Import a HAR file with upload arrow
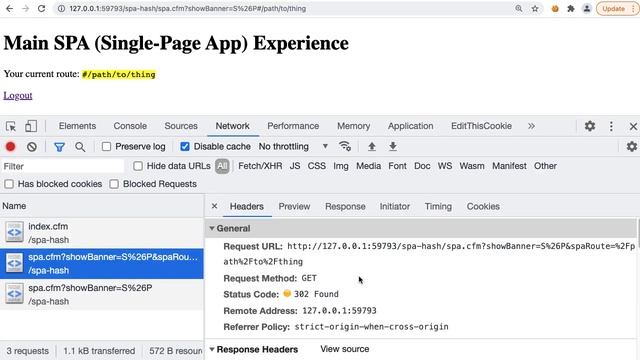This screenshot has height=360, width=640. pyautogui.click(x=371, y=146)
